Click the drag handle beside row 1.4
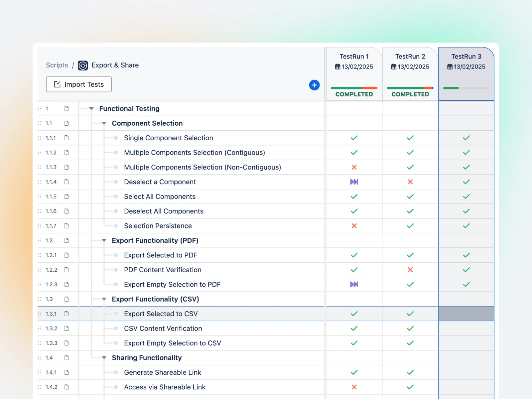 click(39, 358)
